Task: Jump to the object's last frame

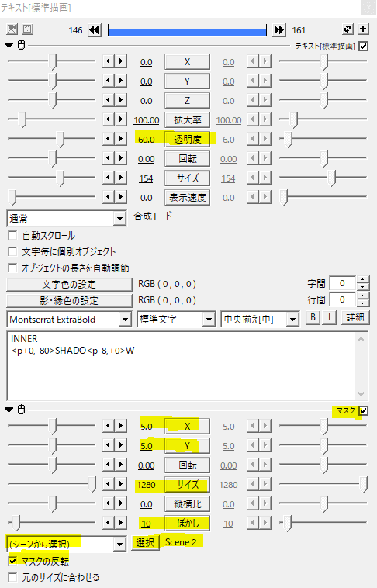Action: (x=278, y=29)
